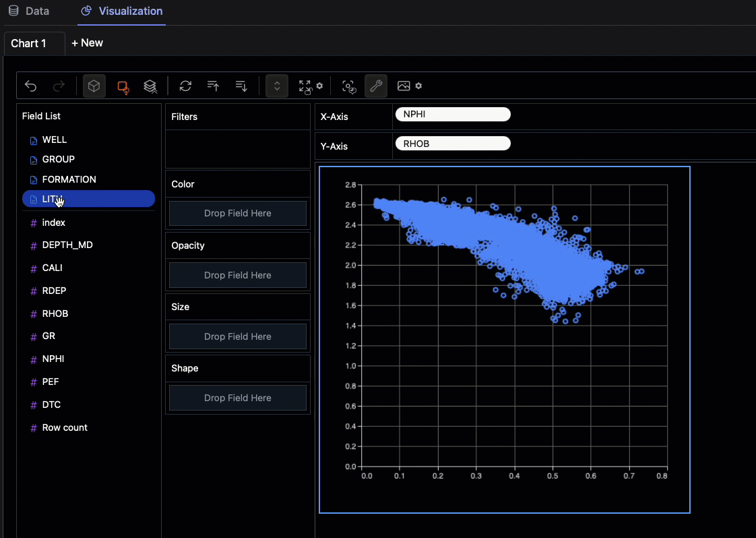Viewport: 756px width, 538px height.
Task: Open the layout mode settings gear
Action: (x=319, y=86)
